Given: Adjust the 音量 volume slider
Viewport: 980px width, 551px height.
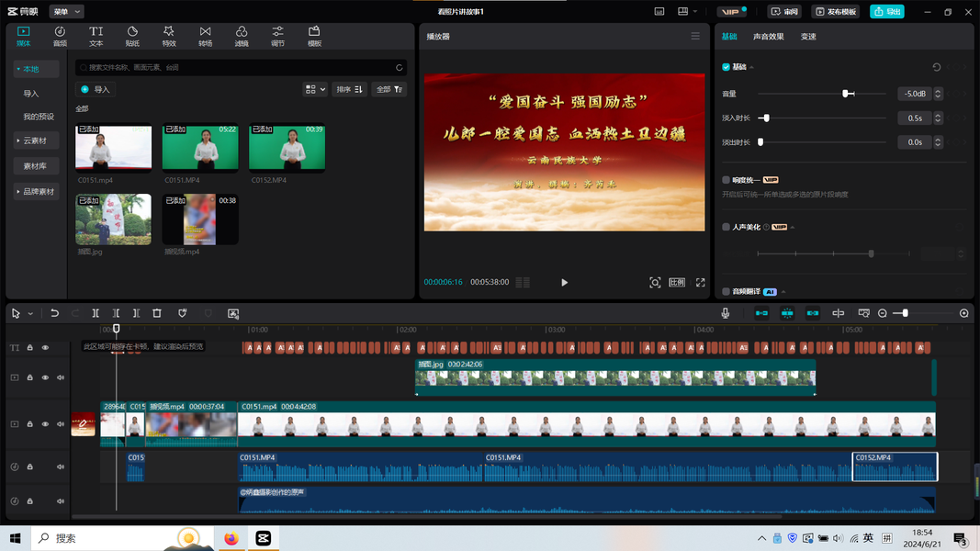Looking at the screenshot, I should pyautogui.click(x=822, y=94).
